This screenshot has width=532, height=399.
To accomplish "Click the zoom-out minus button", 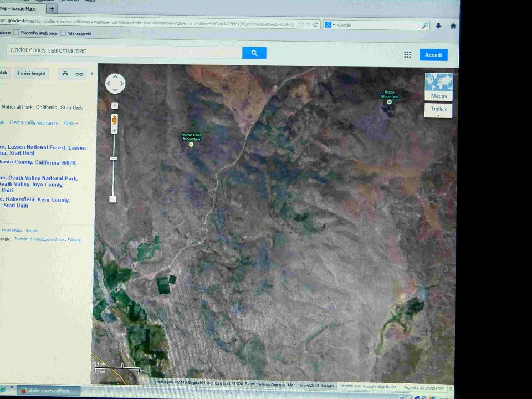I will pos(113,199).
